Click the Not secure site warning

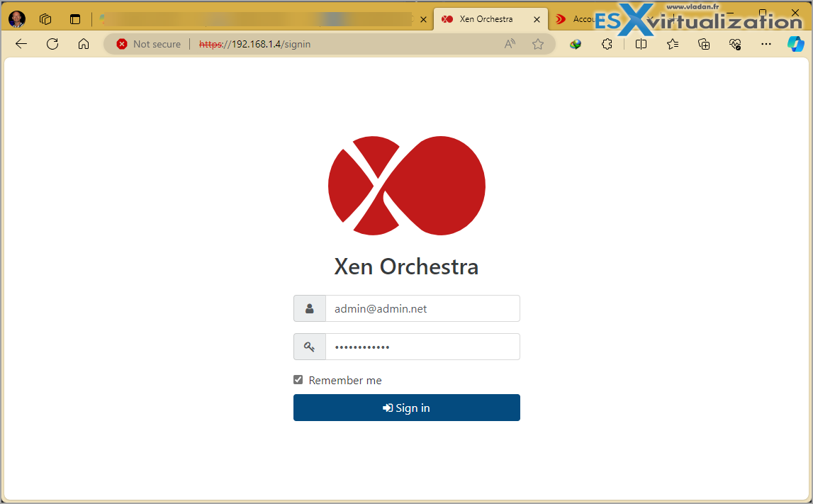point(149,44)
